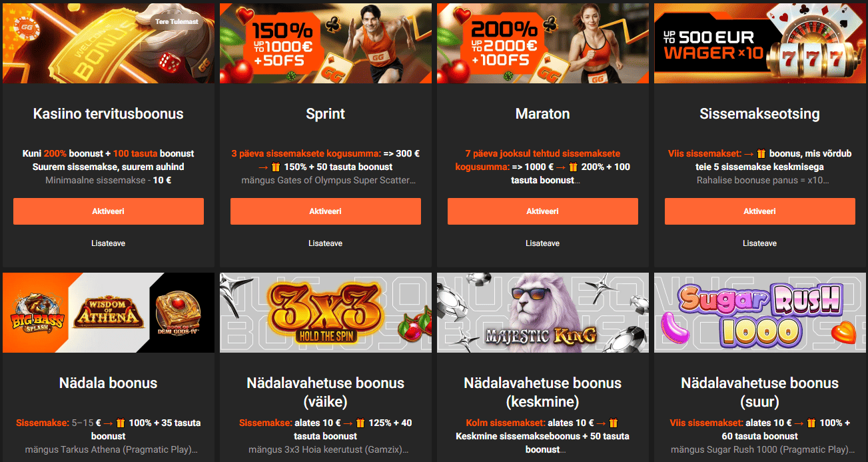The height and width of the screenshot is (462, 868).
Task: Activate the Sissemakseotsing bonus
Action: pos(760,211)
